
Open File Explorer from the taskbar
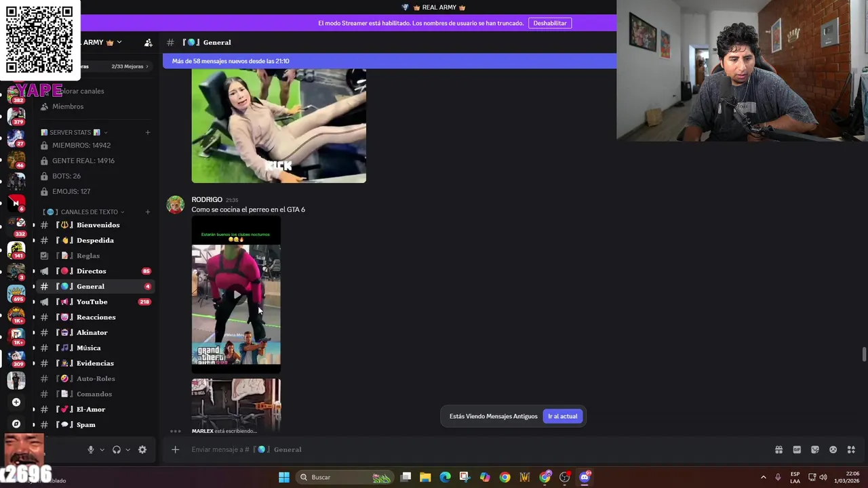click(x=425, y=477)
